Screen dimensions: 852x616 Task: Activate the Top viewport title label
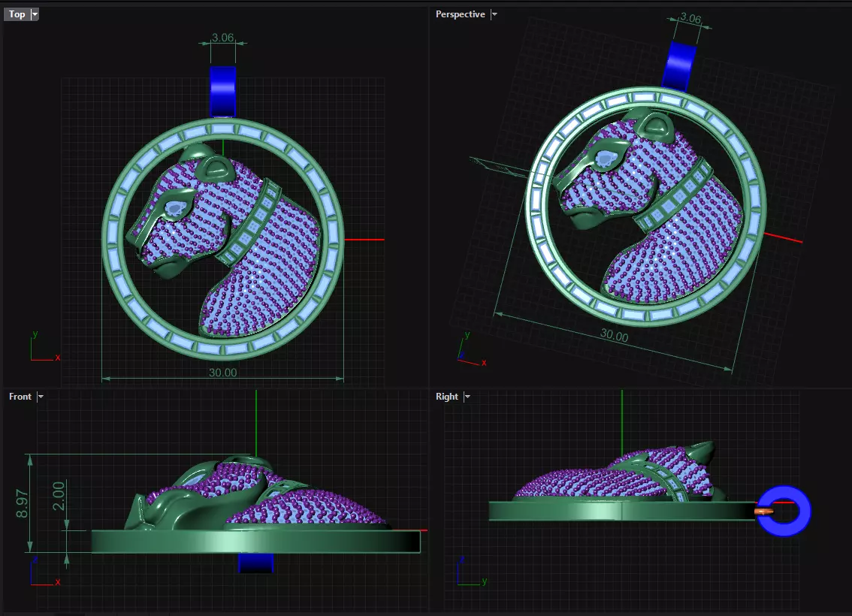click(x=17, y=14)
